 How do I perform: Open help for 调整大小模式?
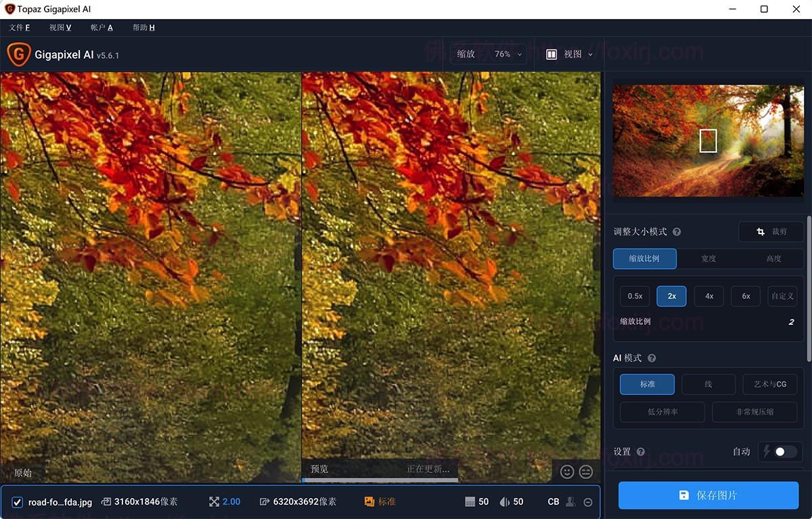tap(677, 232)
